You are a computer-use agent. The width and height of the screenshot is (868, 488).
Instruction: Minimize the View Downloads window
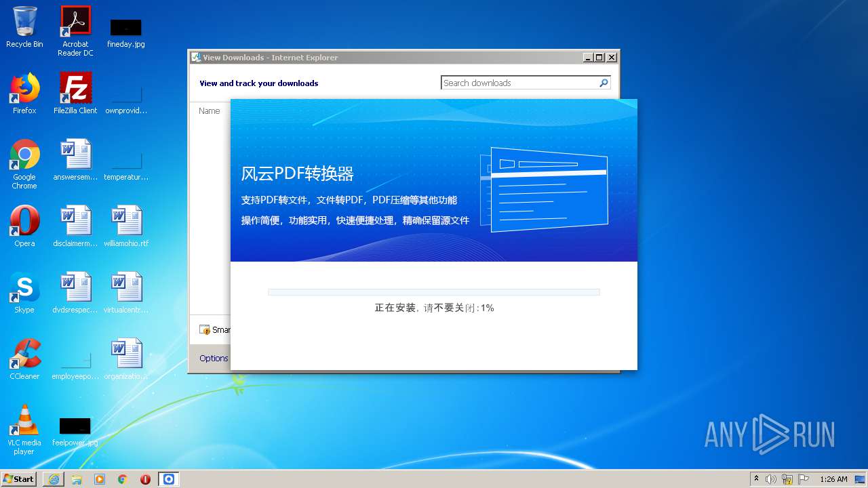click(588, 58)
